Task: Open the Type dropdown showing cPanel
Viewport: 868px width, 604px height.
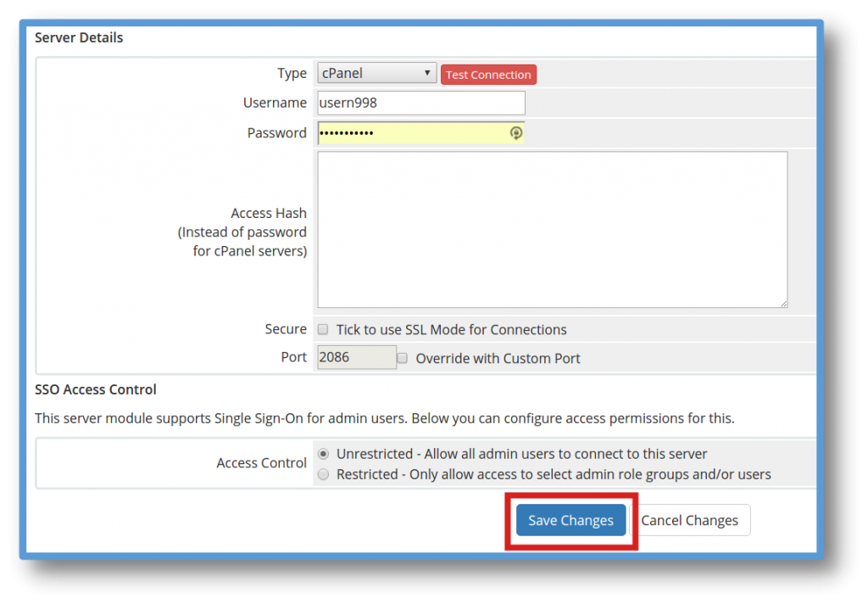Action: [x=376, y=74]
